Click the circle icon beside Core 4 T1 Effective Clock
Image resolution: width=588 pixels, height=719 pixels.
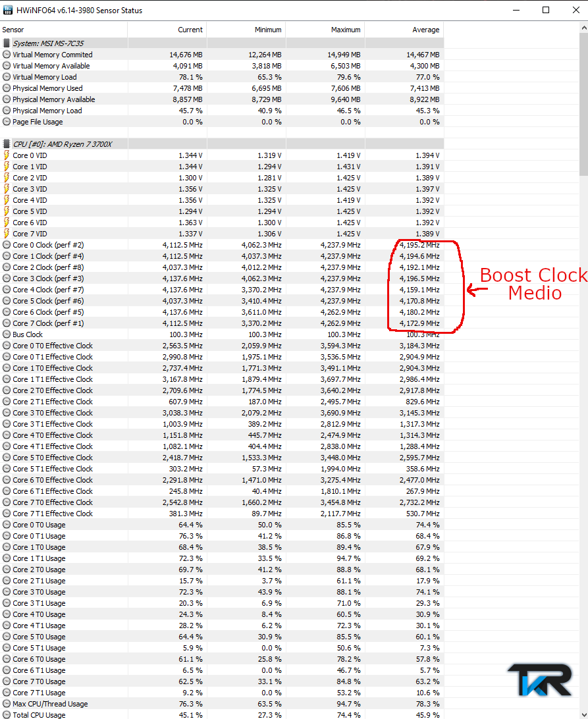tap(7, 446)
